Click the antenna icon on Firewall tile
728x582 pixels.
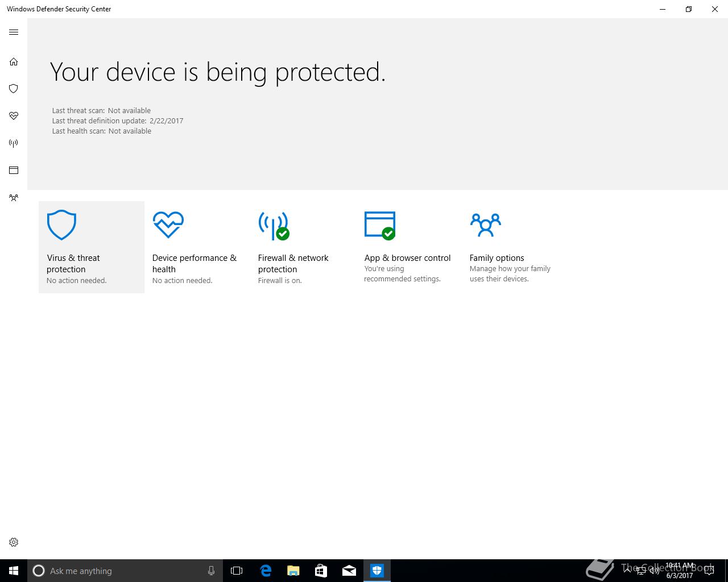coord(274,226)
